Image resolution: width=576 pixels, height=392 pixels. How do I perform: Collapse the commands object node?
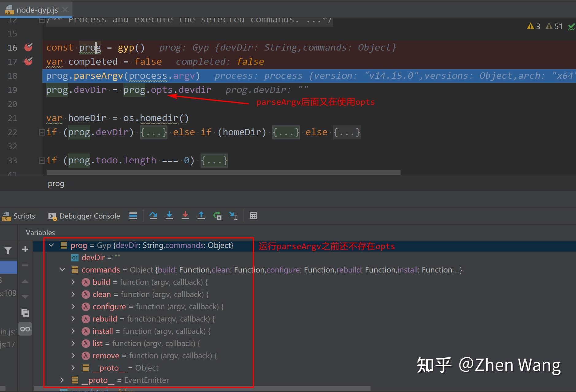pyautogui.click(x=62, y=269)
